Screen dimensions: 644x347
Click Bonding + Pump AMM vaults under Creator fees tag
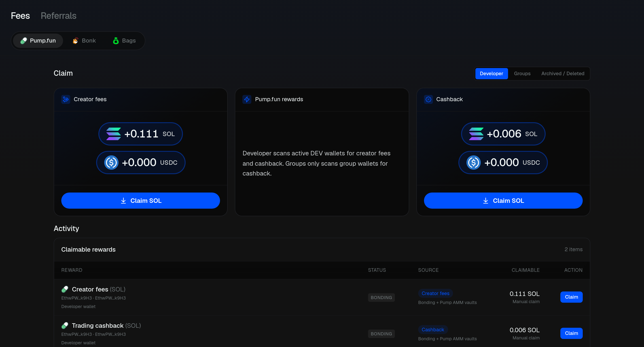click(x=447, y=302)
